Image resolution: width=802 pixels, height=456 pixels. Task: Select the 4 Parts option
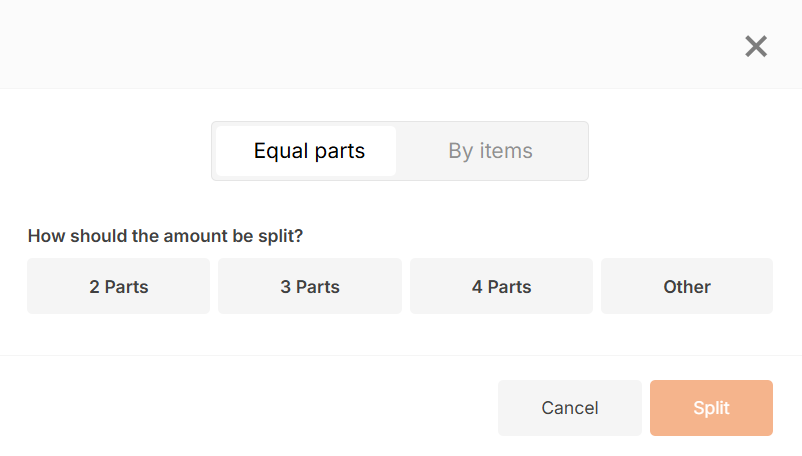pos(501,286)
